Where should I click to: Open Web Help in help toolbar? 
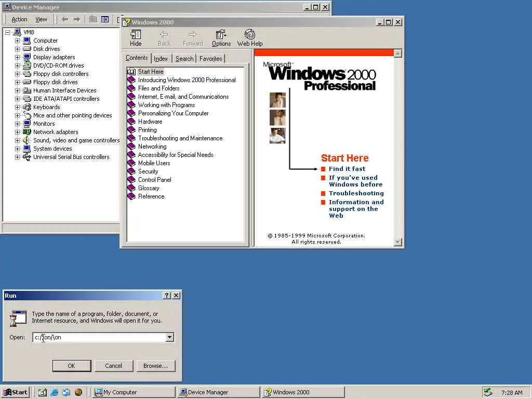250,38
